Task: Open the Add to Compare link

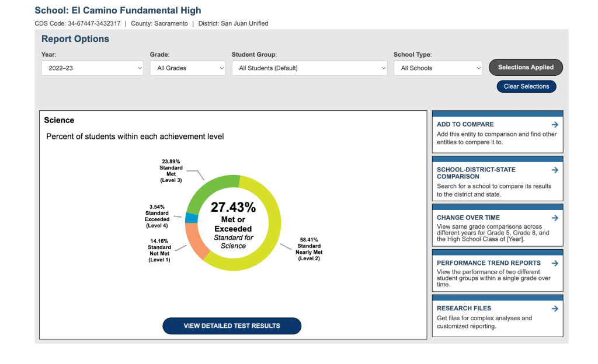Action: pyautogui.click(x=465, y=124)
